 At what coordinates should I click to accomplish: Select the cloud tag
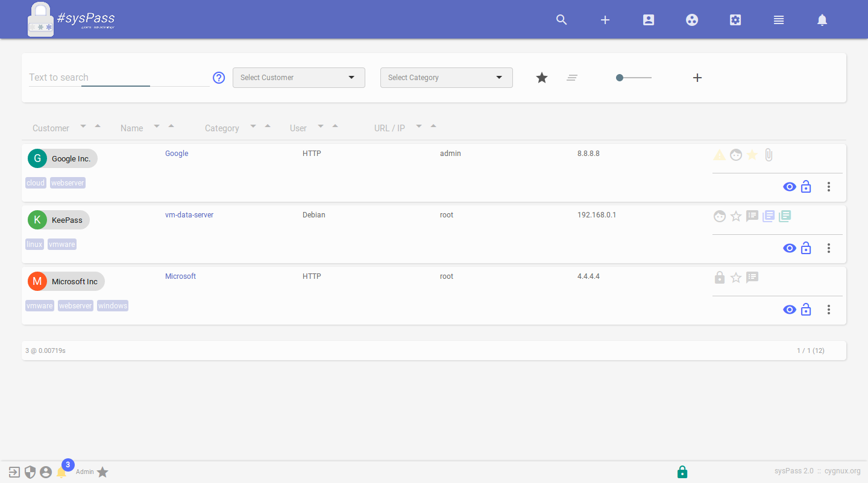click(x=36, y=183)
